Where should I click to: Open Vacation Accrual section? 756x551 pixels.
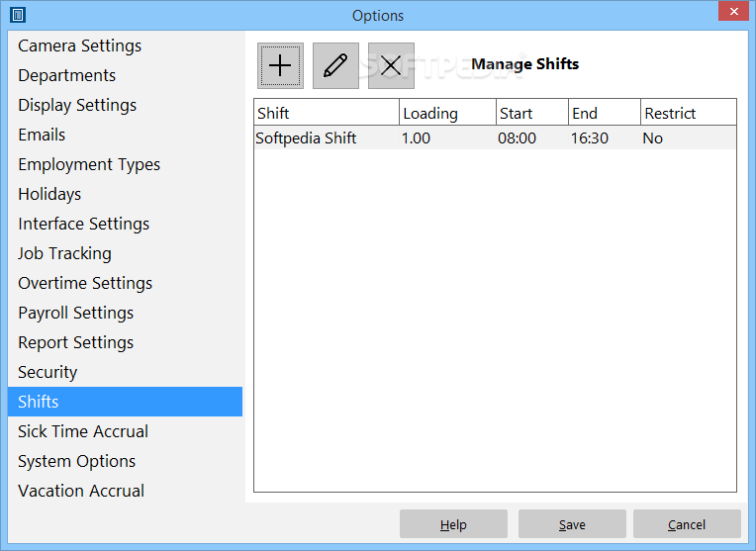125,491
